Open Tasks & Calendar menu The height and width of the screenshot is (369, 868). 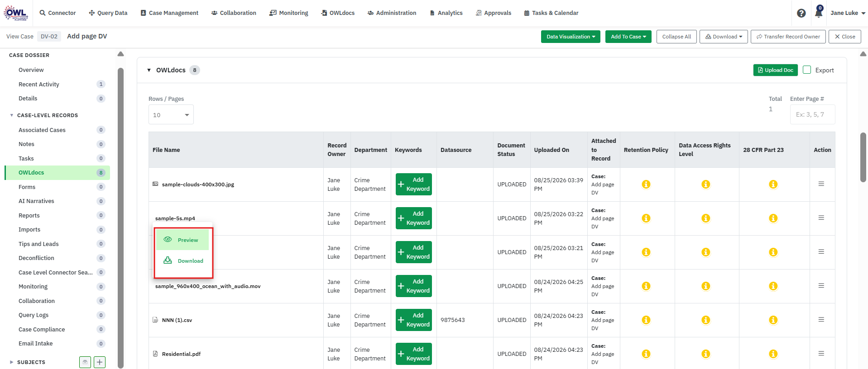(x=551, y=13)
